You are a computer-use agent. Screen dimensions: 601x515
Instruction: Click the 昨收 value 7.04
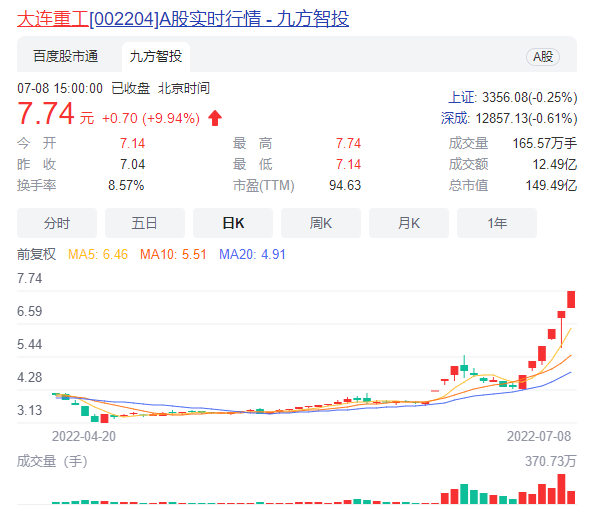[x=133, y=164]
